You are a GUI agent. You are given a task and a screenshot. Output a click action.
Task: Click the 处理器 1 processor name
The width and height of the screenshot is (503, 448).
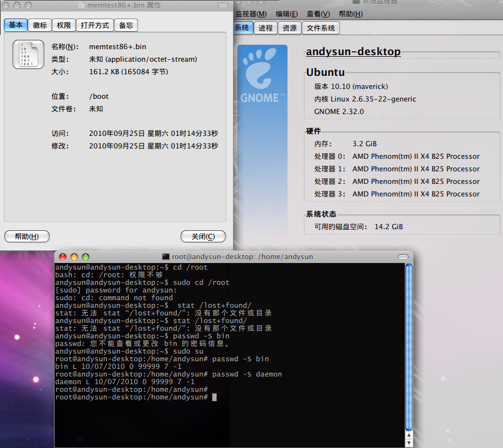click(x=416, y=169)
